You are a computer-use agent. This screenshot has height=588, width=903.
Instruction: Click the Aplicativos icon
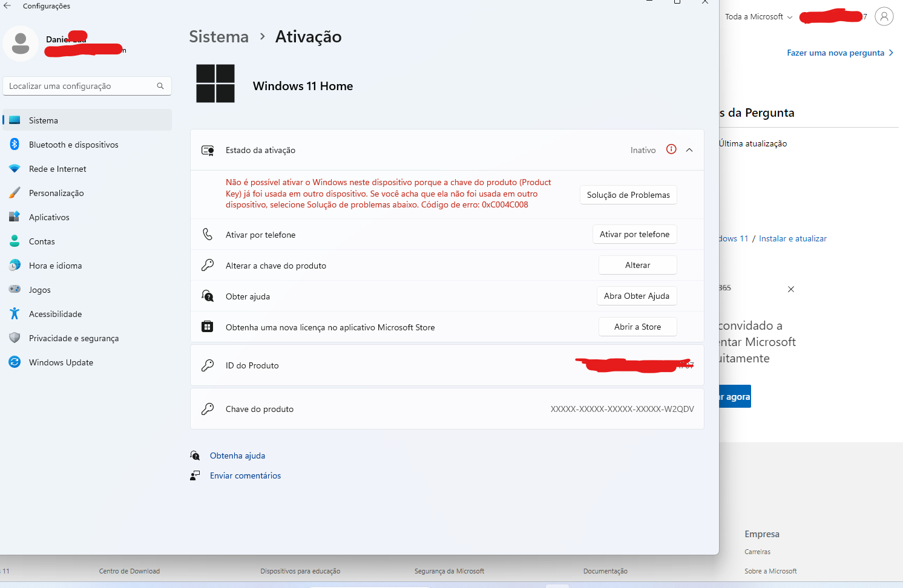click(x=15, y=217)
